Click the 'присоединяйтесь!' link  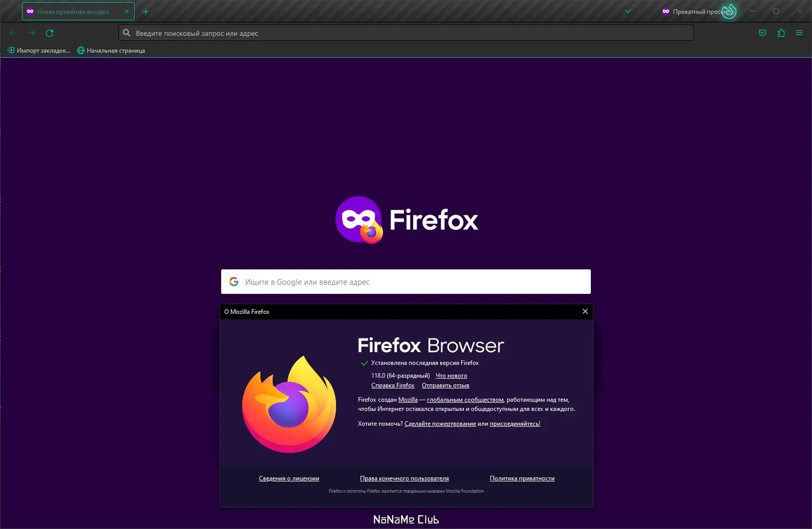(515, 424)
